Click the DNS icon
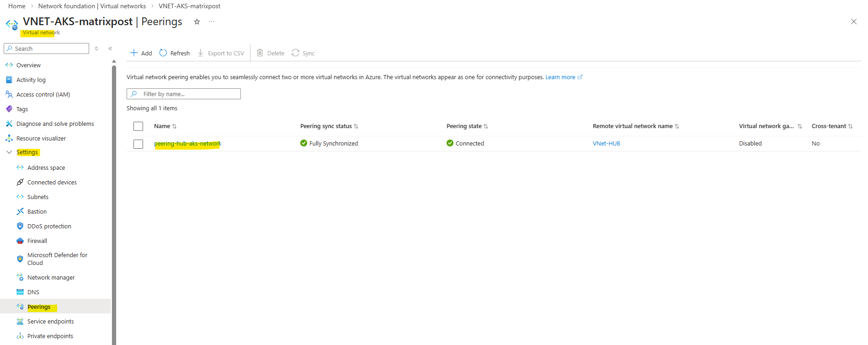The height and width of the screenshot is (345, 868). click(x=20, y=292)
